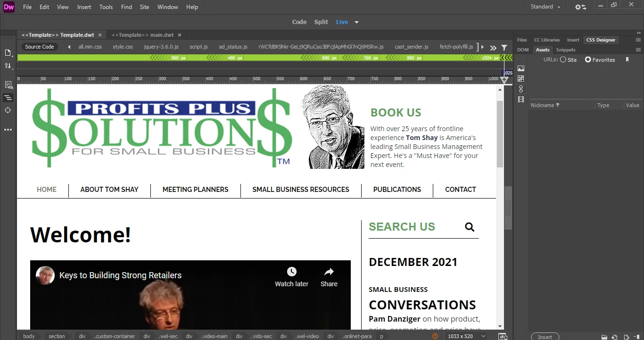
Task: Open the DOM panel tab
Action: [x=523, y=50]
